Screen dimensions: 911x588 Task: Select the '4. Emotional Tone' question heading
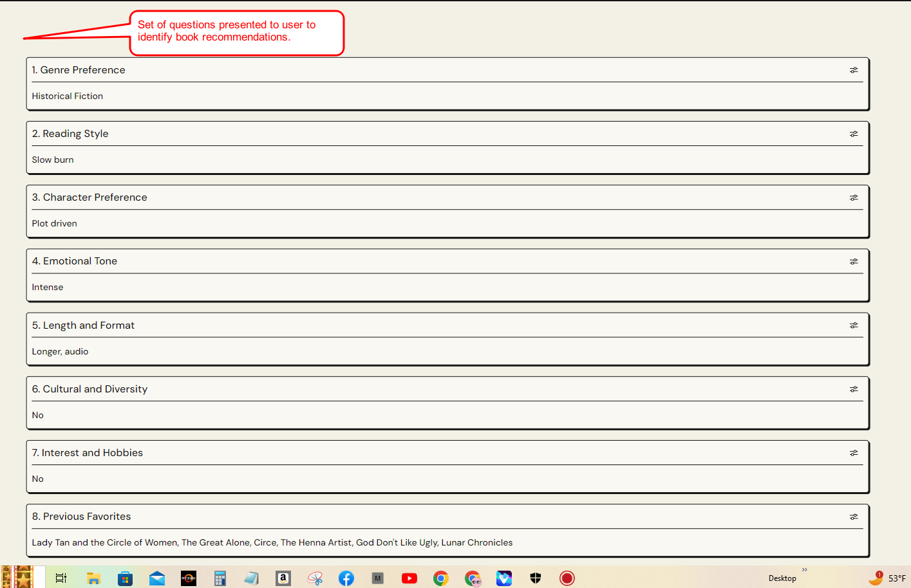tap(75, 261)
